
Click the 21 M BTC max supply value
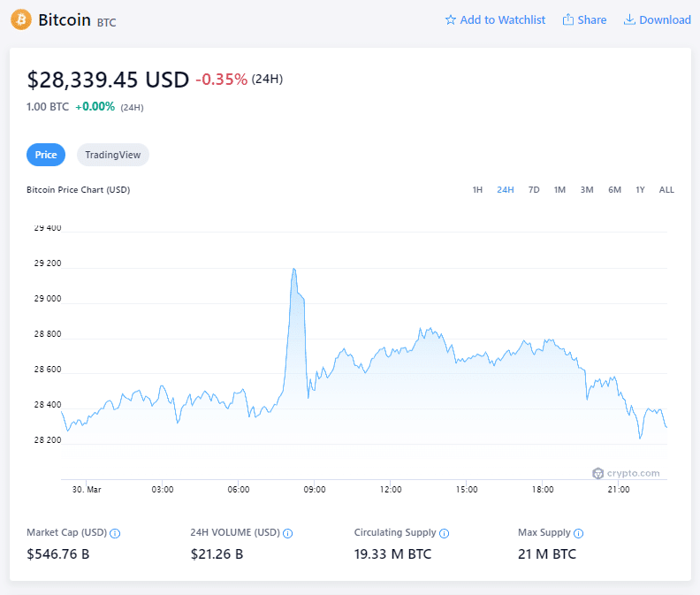[x=547, y=554]
